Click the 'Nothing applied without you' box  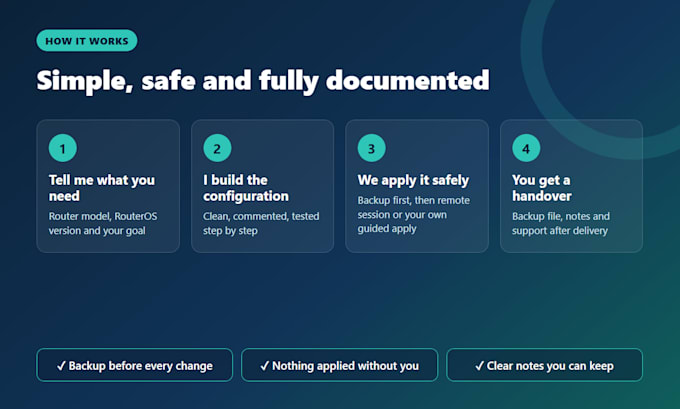click(x=340, y=365)
